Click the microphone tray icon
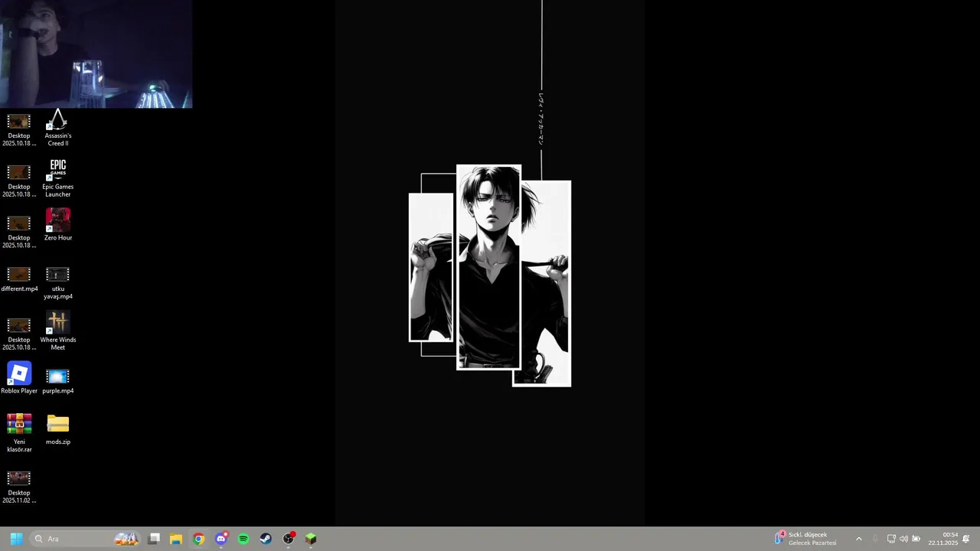This screenshot has height=551, width=980. pyautogui.click(x=875, y=539)
